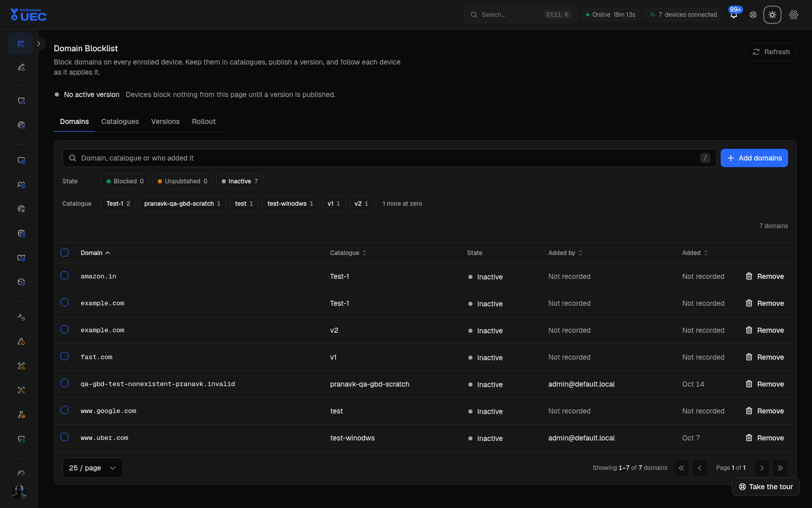Viewport: 812px width, 508px height.
Task: Open the user avatar in sidebar bottom
Action: coord(19,492)
